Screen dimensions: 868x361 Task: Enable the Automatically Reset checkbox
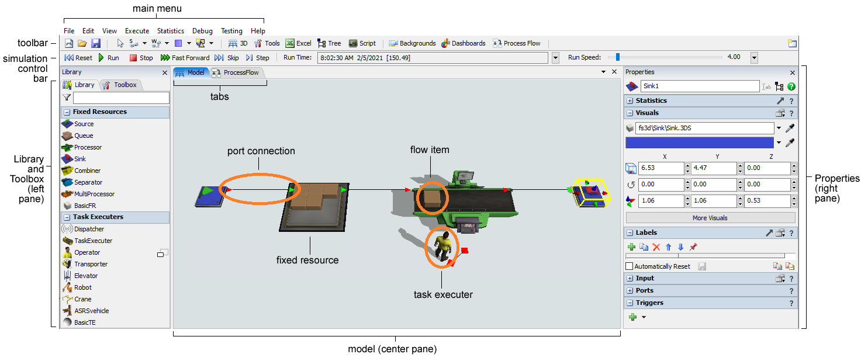click(x=630, y=266)
